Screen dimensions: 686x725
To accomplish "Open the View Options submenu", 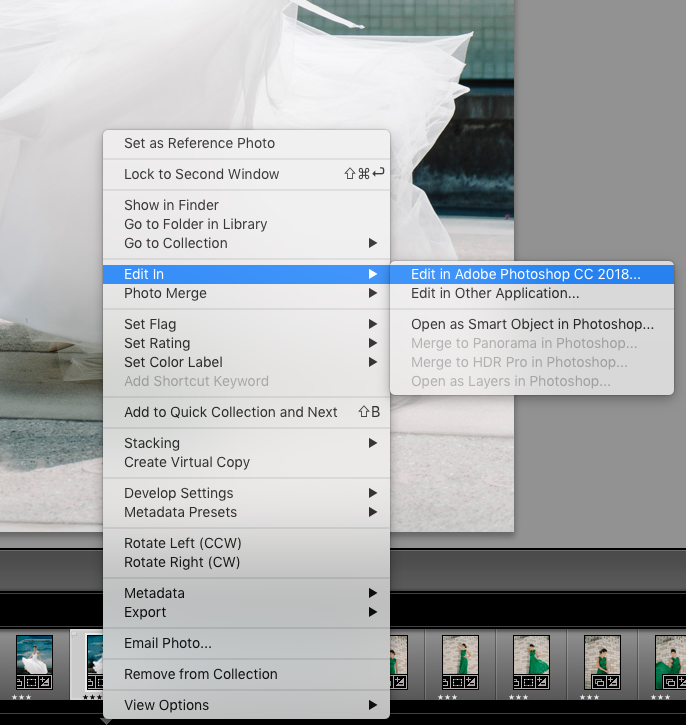I will 246,705.
